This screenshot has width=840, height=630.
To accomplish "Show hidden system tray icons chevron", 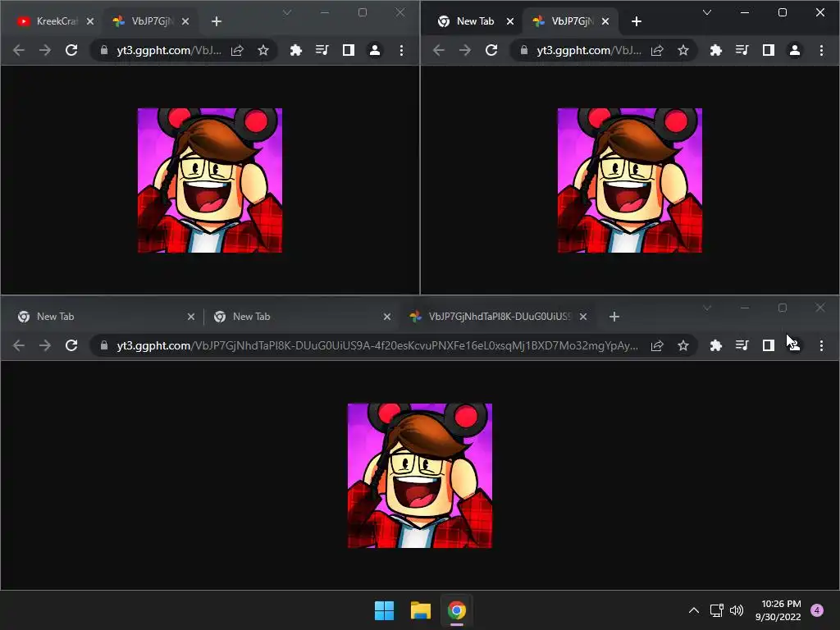I will (x=694, y=610).
